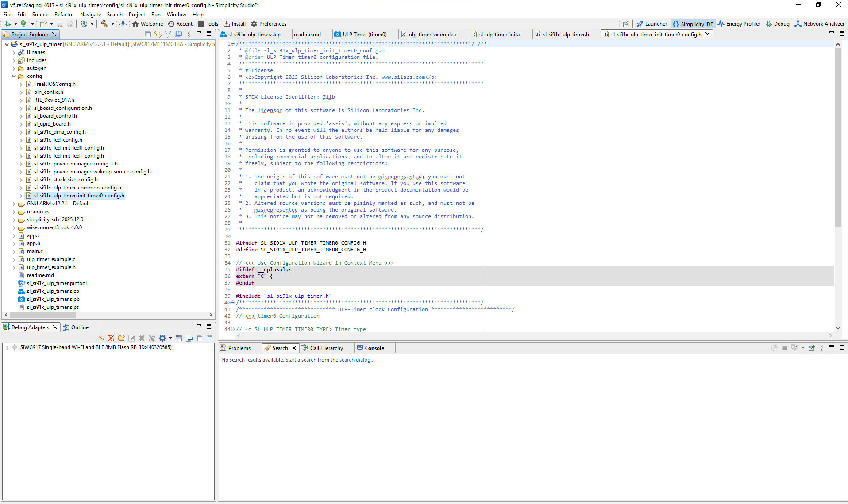
Task: Click the Build hammer icon
Action: [x=104, y=24]
